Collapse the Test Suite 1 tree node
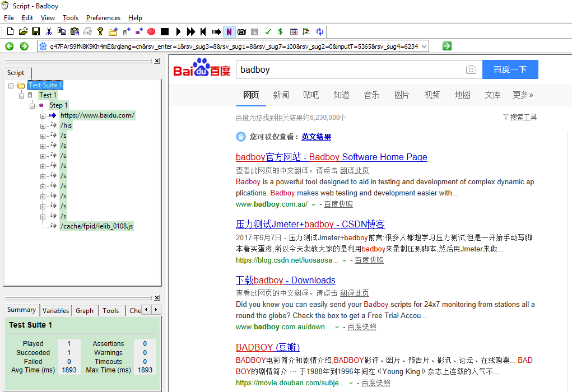This screenshot has height=392, width=572. [x=11, y=86]
